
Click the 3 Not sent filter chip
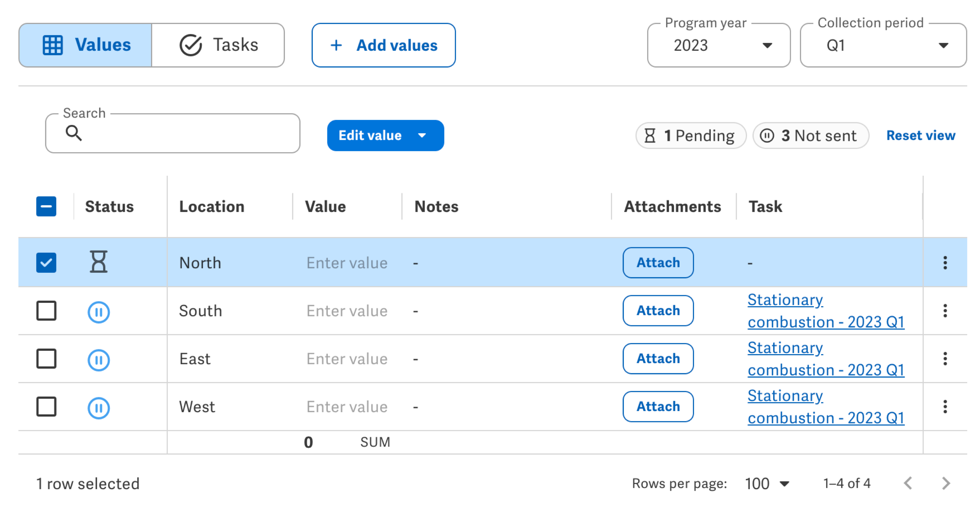point(810,135)
